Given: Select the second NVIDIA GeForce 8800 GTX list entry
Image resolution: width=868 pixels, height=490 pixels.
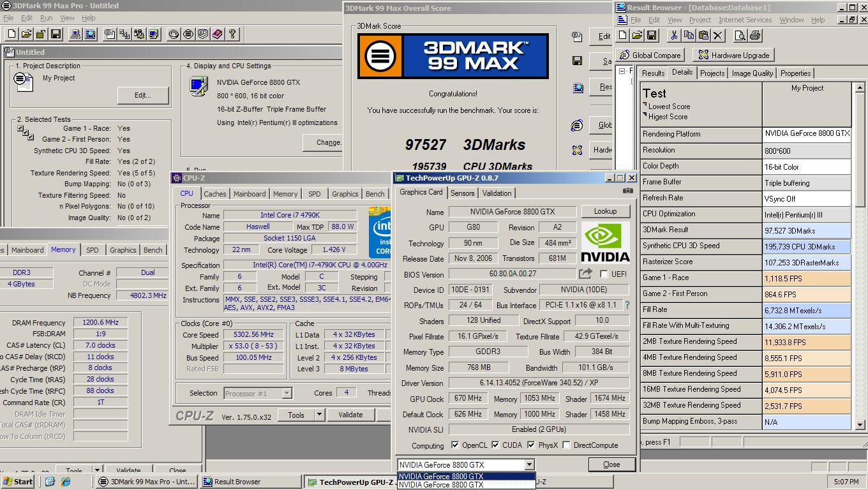Looking at the screenshot, I should pyautogui.click(x=466, y=485).
